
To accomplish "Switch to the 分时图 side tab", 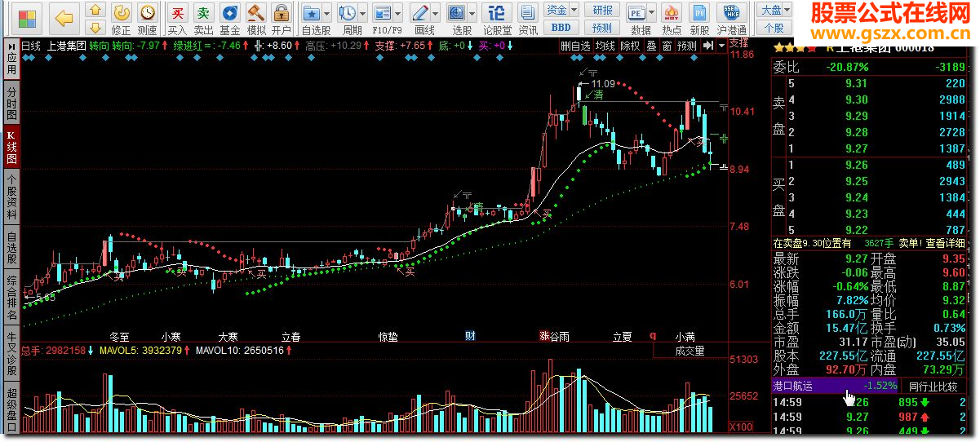I will [11, 104].
